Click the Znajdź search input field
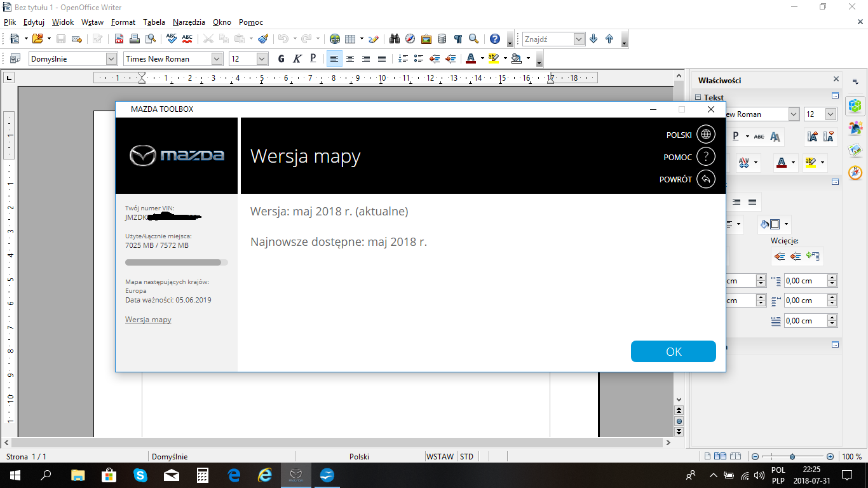This screenshot has height=488, width=868. [548, 39]
